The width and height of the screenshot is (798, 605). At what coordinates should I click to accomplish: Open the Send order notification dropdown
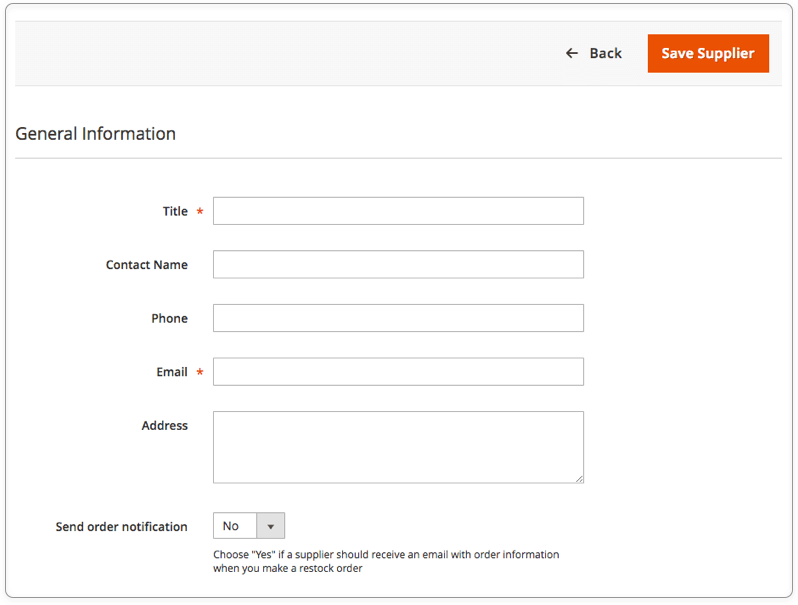coord(249,526)
